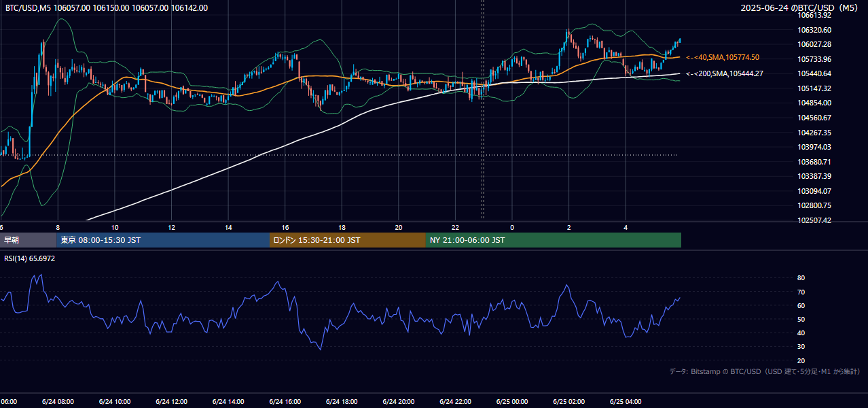Click hour tick 8 under price chart
The width and height of the screenshot is (868, 408).
(58, 227)
